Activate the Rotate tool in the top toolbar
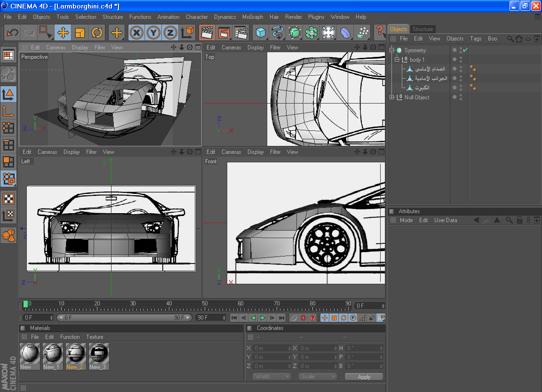 (x=97, y=33)
